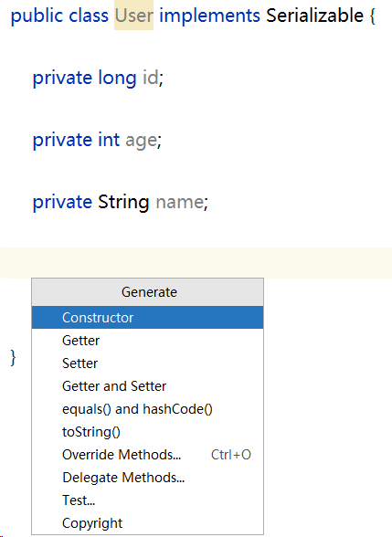Generate equals() and hashCode()

147,409
